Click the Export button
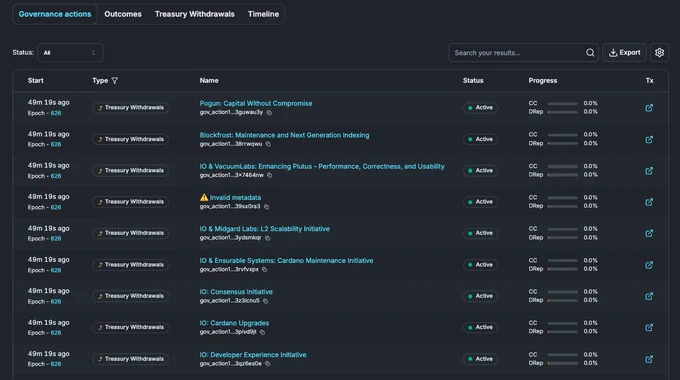 (624, 53)
